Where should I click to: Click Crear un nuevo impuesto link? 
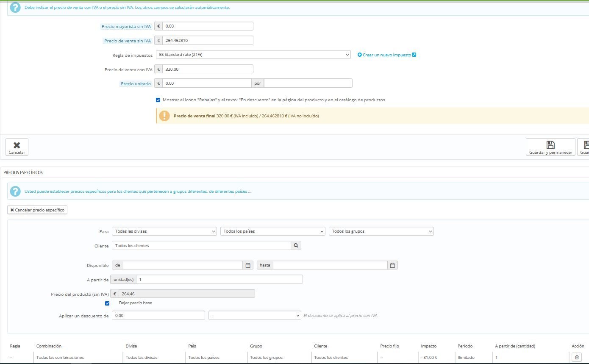click(x=386, y=55)
